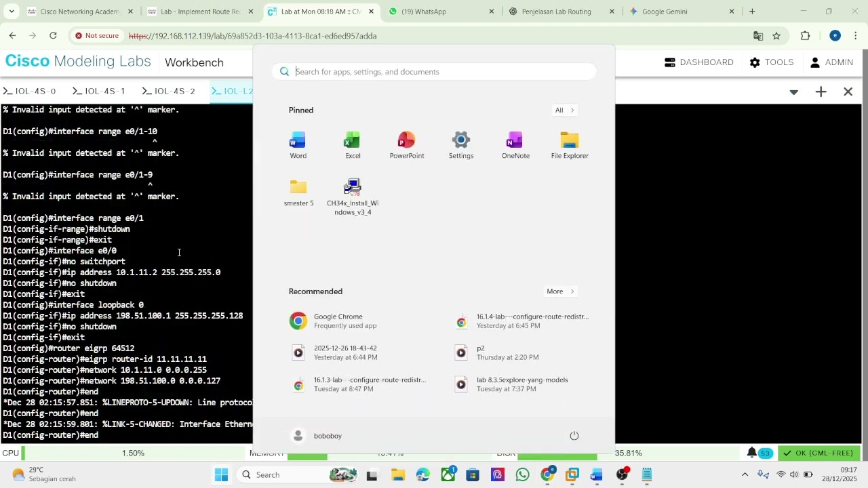Go back in browser history
The width and height of the screenshot is (868, 488).
tap(13, 35)
